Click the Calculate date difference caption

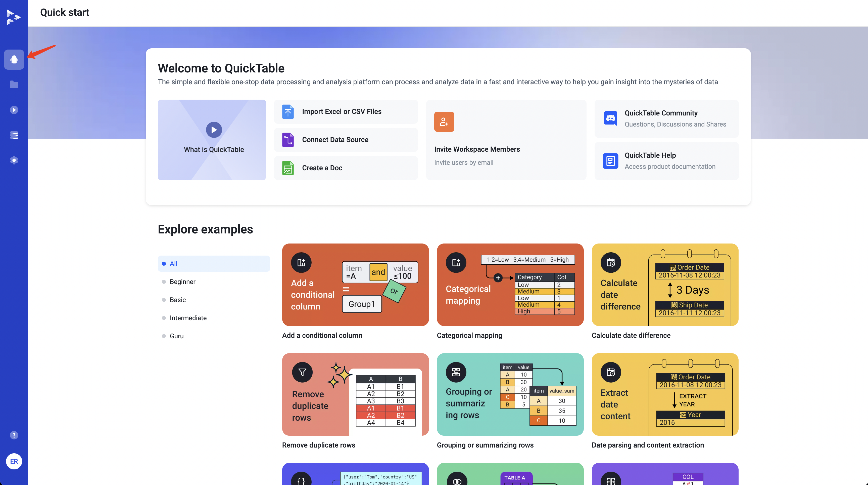click(x=631, y=335)
